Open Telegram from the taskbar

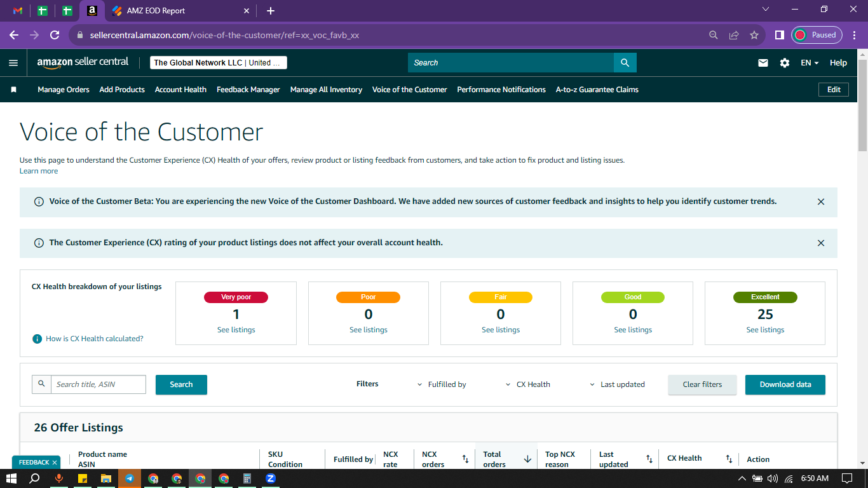point(130,478)
